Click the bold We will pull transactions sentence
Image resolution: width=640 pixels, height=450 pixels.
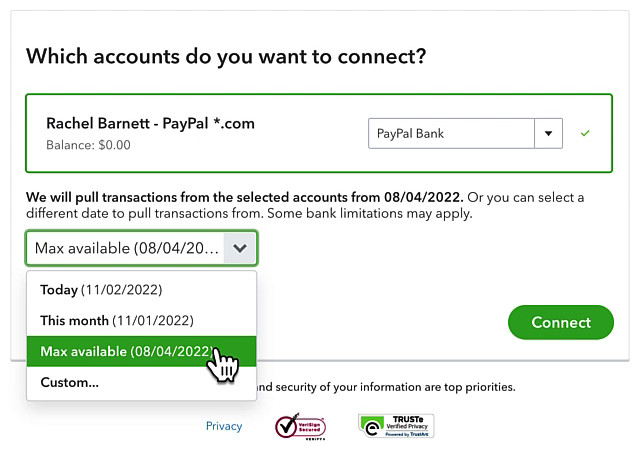coord(244,197)
